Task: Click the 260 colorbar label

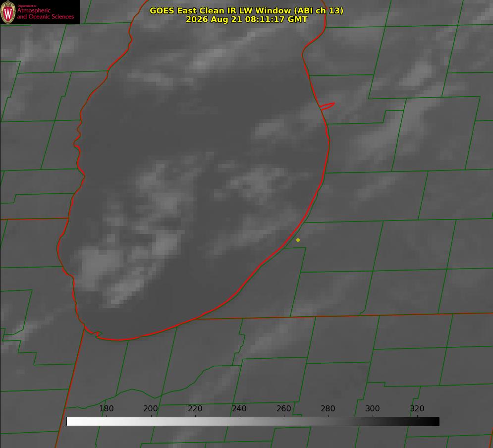Action: 283,408
